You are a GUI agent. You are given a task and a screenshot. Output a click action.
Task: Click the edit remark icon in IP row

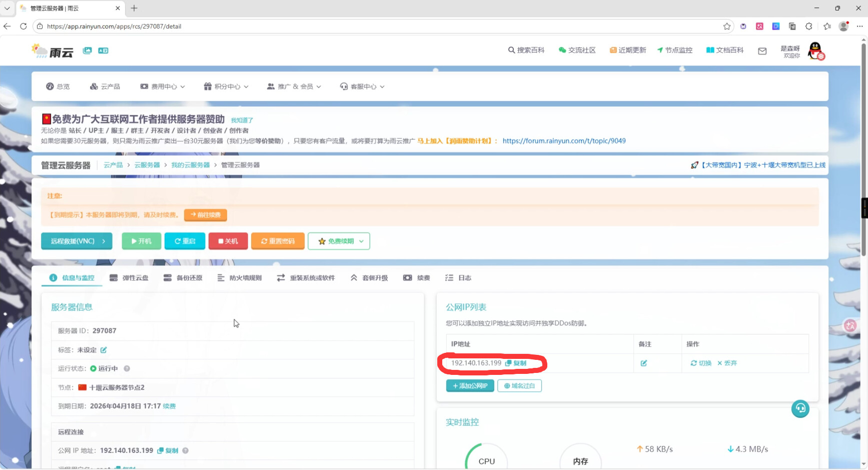pyautogui.click(x=643, y=363)
